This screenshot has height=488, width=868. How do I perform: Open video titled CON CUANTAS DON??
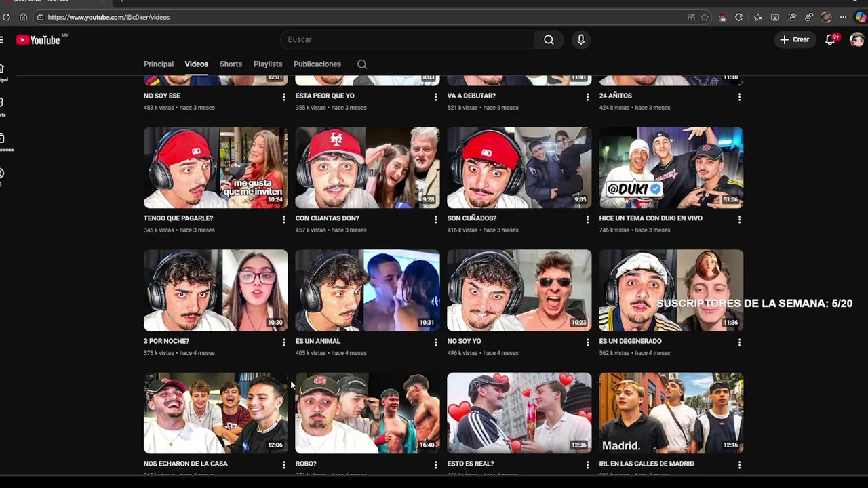point(328,218)
